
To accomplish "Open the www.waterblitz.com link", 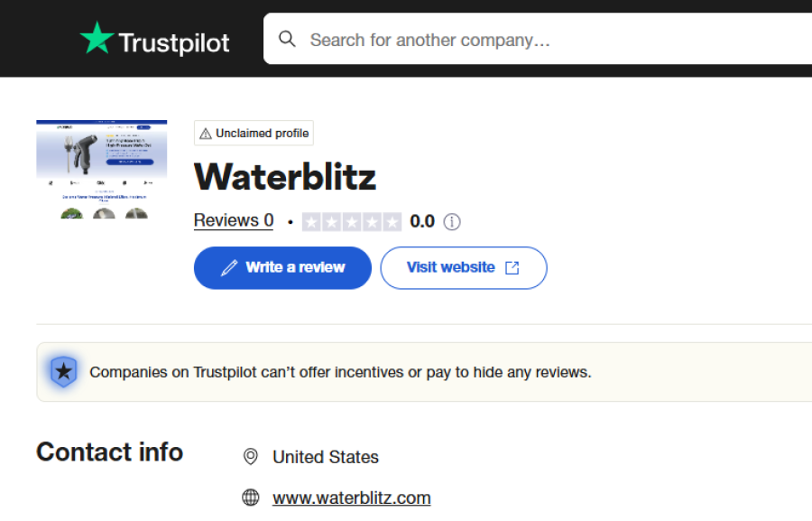I will [x=352, y=498].
